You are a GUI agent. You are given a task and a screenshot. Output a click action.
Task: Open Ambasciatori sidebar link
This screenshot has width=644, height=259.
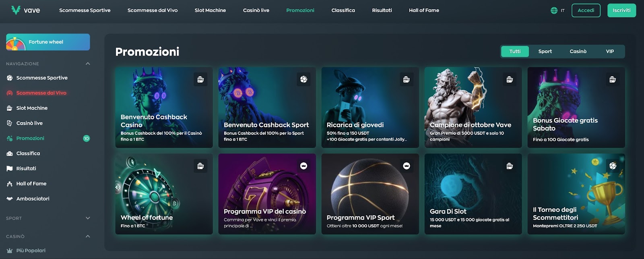click(33, 199)
